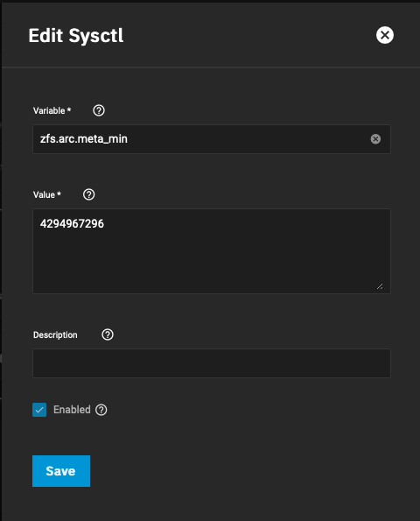420x521 pixels.
Task: Click the Description field label
Action: coord(55,334)
